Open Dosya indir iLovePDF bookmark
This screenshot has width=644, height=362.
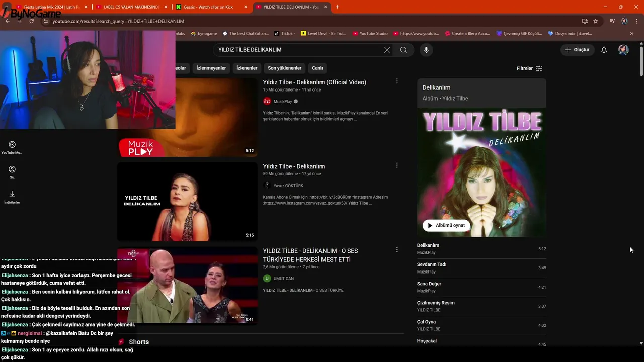click(x=570, y=34)
